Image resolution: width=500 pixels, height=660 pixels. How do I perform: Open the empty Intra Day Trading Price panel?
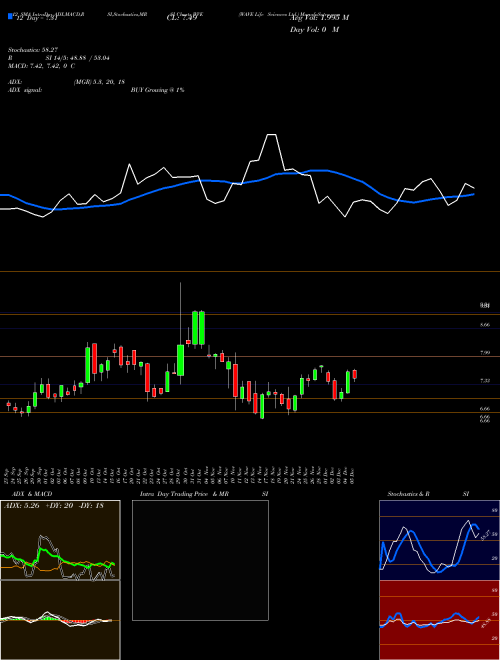click(200, 560)
